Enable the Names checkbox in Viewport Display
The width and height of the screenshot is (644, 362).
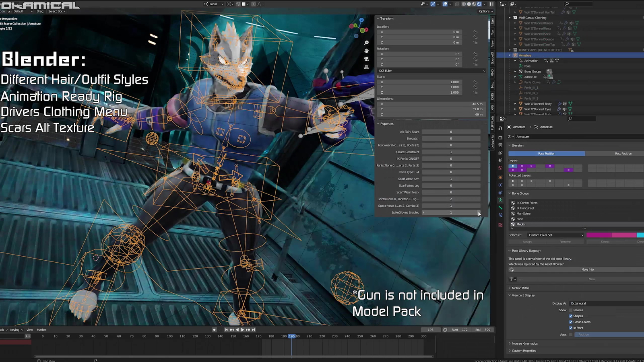coord(571,310)
